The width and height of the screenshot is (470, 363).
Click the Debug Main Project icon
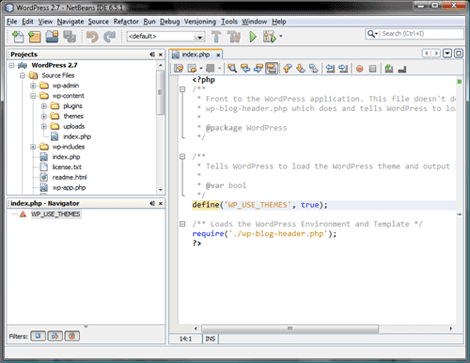[x=269, y=36]
